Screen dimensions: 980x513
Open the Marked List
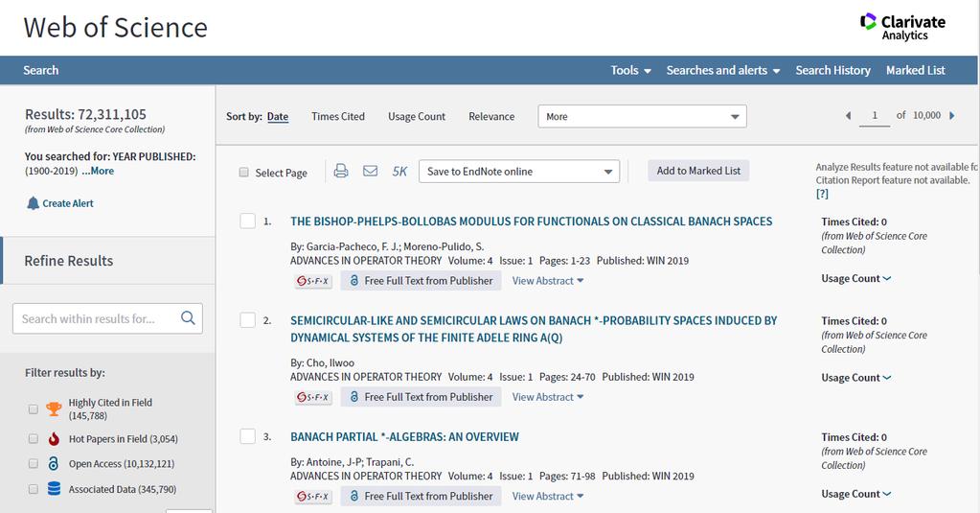(x=915, y=71)
